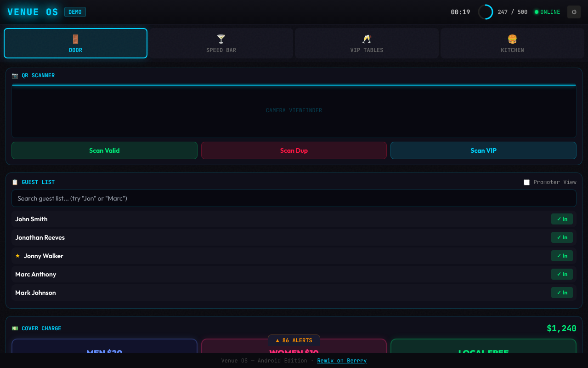Viewport: 588px width, 368px height.
Task: Toggle John Smith's In status
Action: [562, 219]
